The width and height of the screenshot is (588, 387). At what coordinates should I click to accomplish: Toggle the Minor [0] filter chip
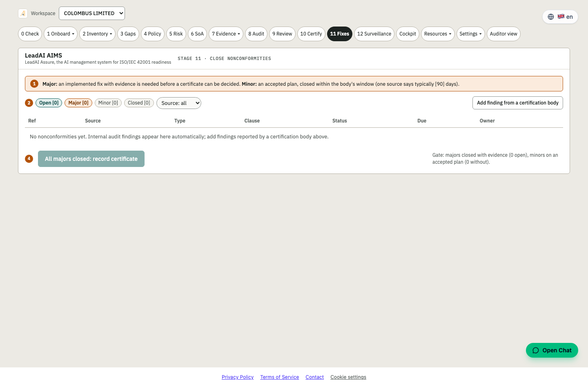tap(108, 103)
